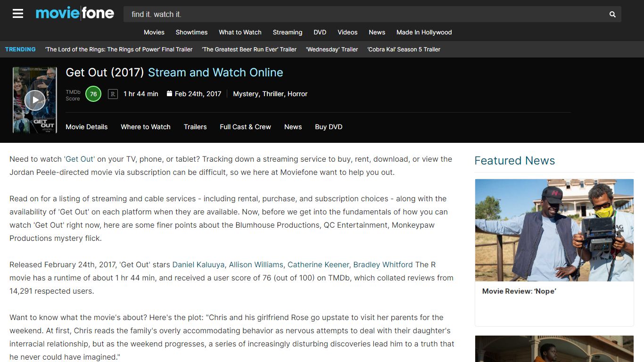Open the Showtimes menu
Image resolution: width=644 pixels, height=362 pixels.
pyautogui.click(x=191, y=32)
